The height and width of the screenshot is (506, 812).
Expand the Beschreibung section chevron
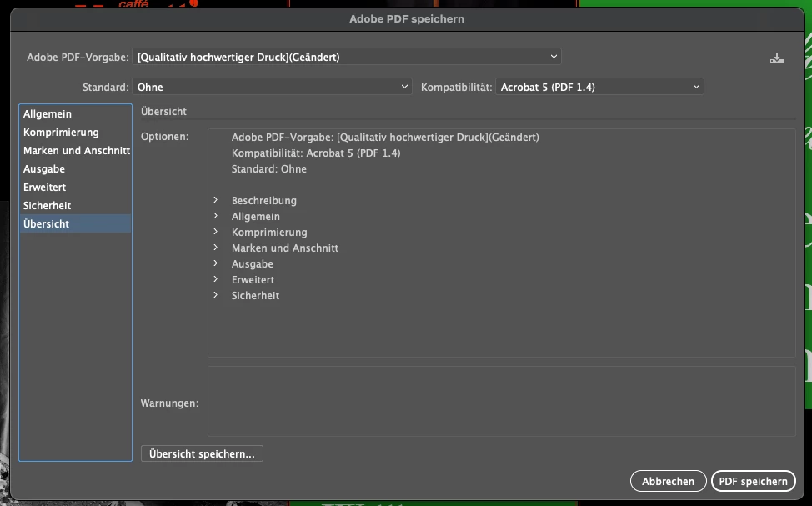click(x=215, y=200)
